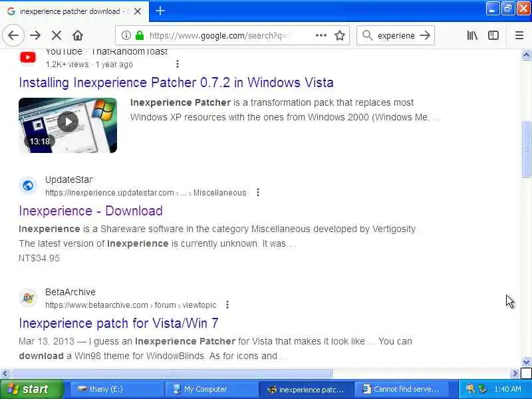532x399 pixels.
Task: Open the Firefox home page
Action: click(78, 35)
